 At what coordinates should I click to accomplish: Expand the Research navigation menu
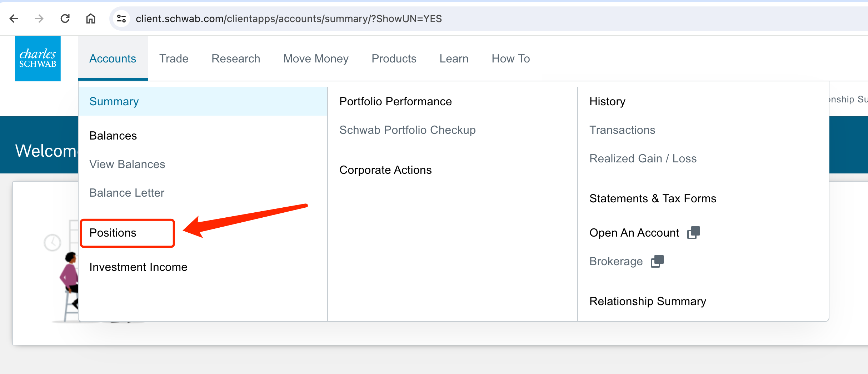click(236, 59)
